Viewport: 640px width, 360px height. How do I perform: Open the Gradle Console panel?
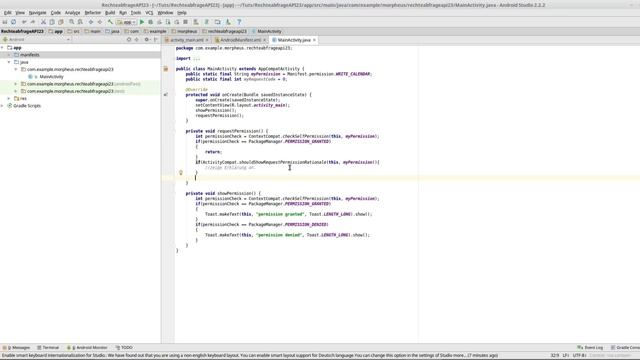pos(625,348)
